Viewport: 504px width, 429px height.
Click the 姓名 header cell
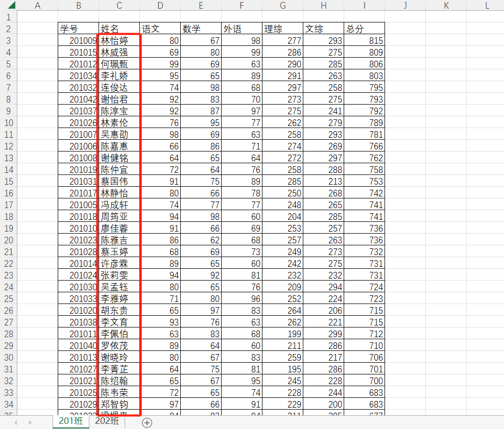pos(119,29)
